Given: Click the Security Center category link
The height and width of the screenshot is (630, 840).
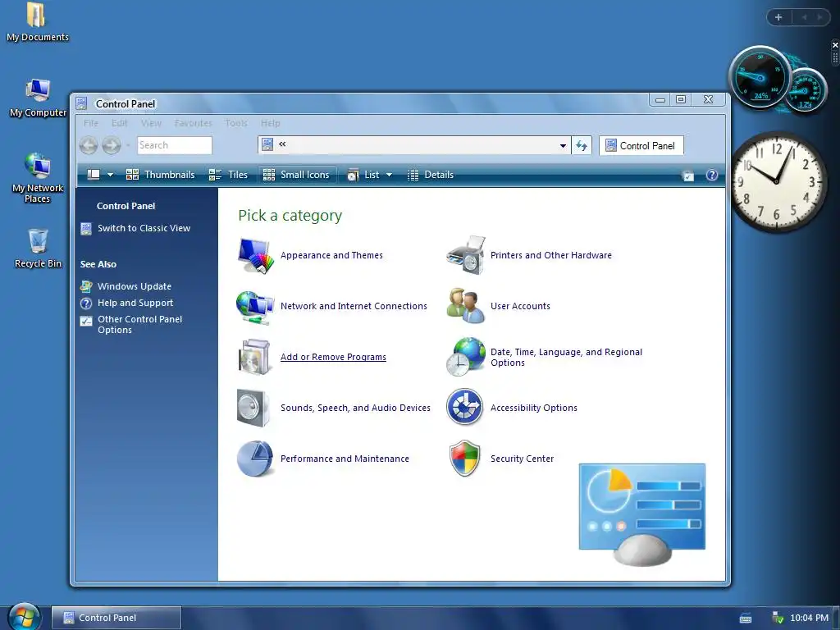Looking at the screenshot, I should click(522, 459).
